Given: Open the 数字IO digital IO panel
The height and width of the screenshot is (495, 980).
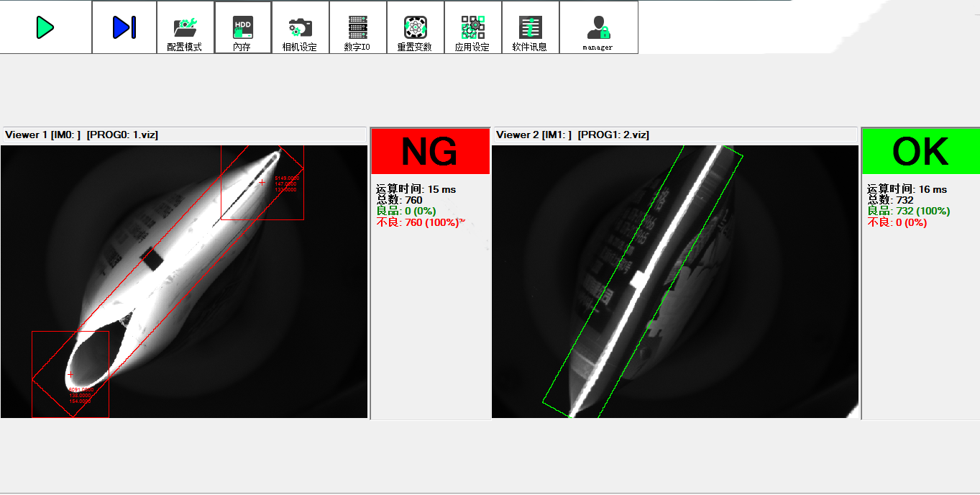Looking at the screenshot, I should 357,29.
